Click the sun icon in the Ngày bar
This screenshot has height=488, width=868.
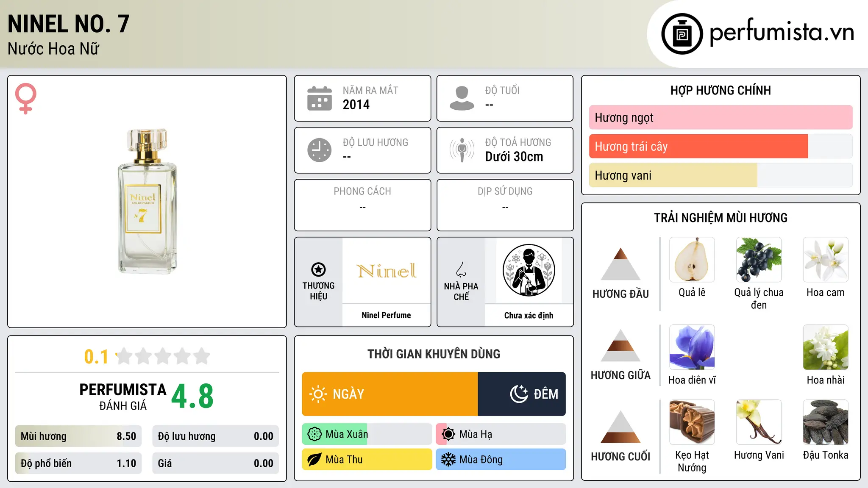318,394
